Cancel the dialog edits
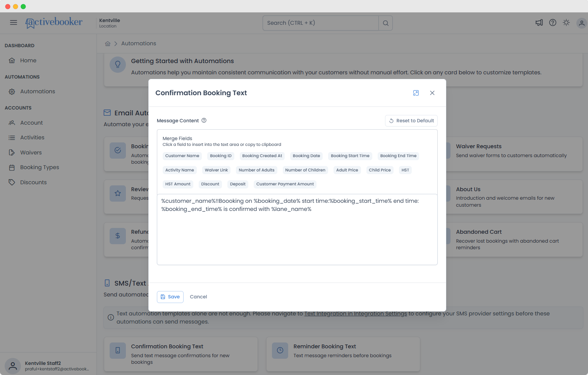This screenshot has height=375, width=588. coord(198,297)
